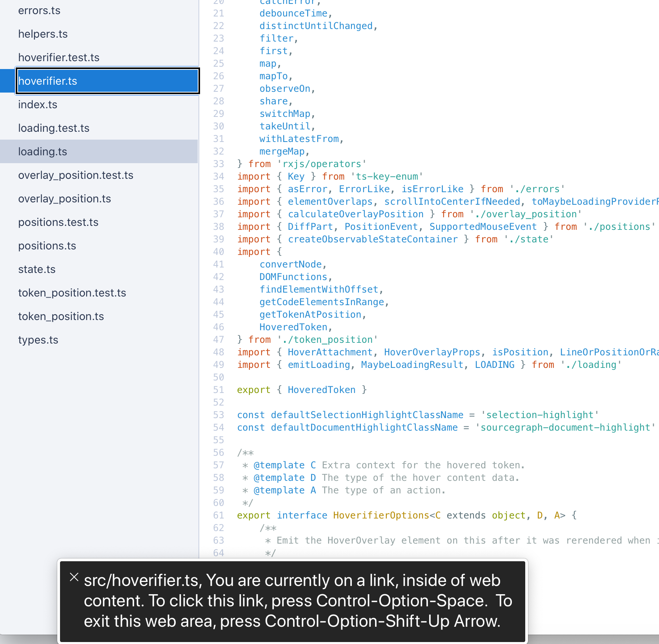Click the DOMFunctions identifier
This screenshot has width=659, height=644.
tap(293, 277)
